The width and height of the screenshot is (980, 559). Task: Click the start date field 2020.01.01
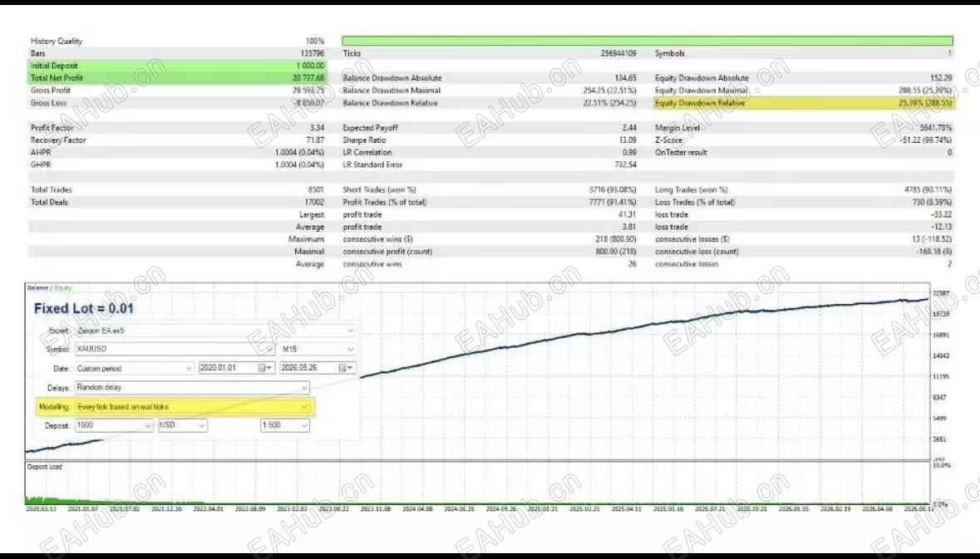228,369
